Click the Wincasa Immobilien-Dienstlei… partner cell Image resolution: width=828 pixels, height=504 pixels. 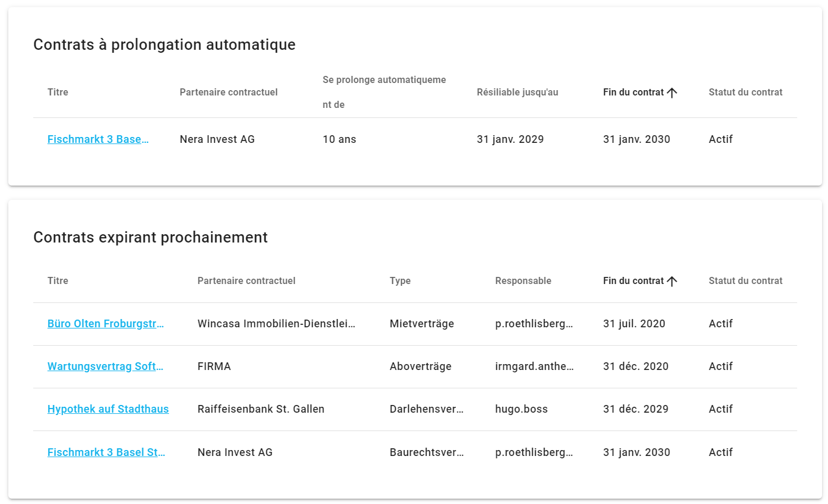pyautogui.click(x=276, y=324)
